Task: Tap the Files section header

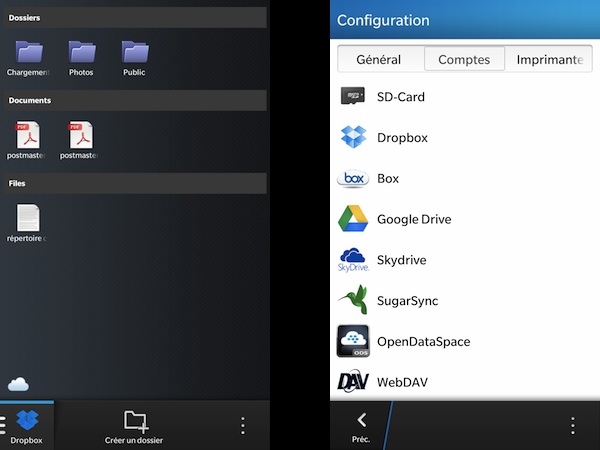Action: (x=135, y=183)
